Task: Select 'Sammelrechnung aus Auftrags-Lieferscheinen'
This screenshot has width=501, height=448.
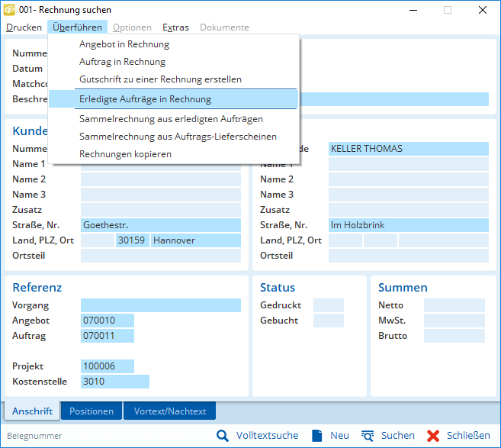Action: pyautogui.click(x=178, y=137)
